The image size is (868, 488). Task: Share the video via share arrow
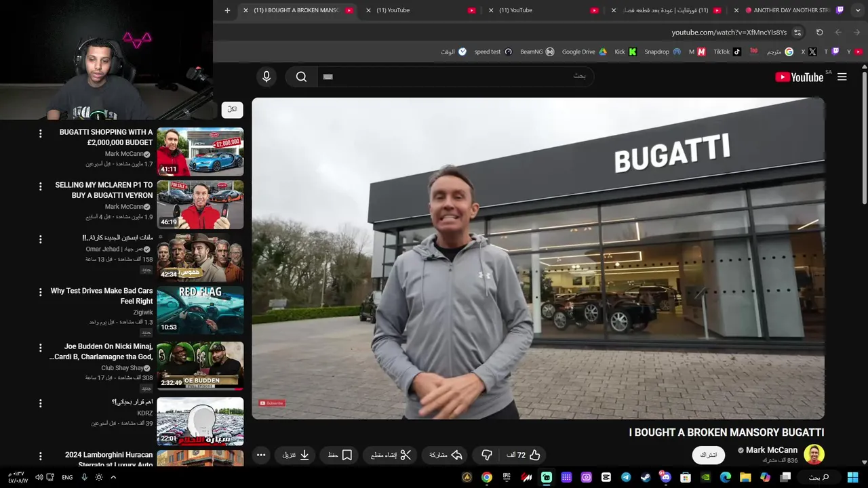point(446,455)
